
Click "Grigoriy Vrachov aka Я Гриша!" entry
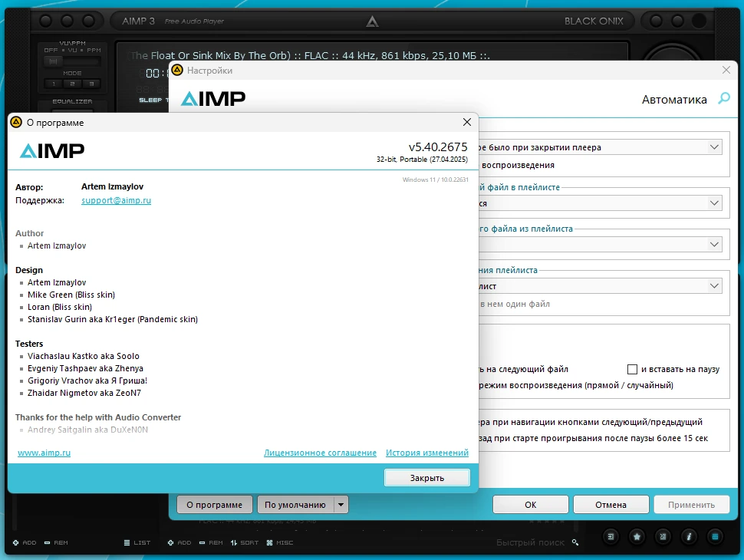tap(87, 380)
